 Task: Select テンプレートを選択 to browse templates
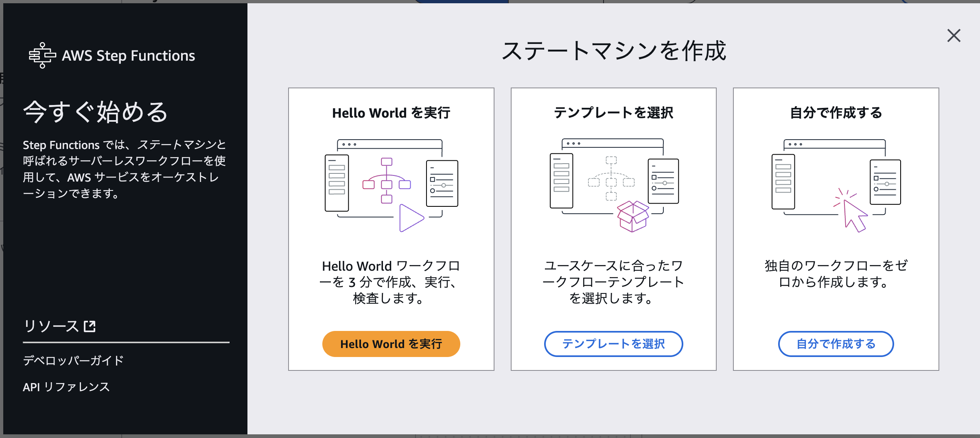pos(613,344)
